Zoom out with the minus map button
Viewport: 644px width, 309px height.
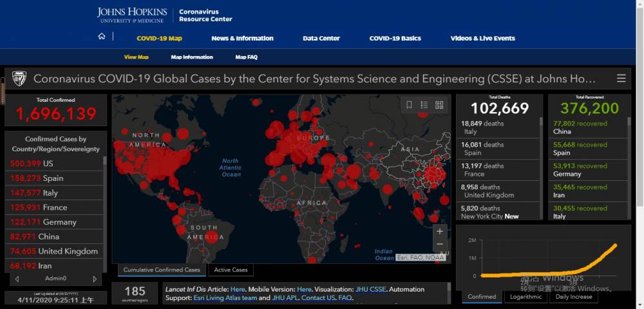439,244
